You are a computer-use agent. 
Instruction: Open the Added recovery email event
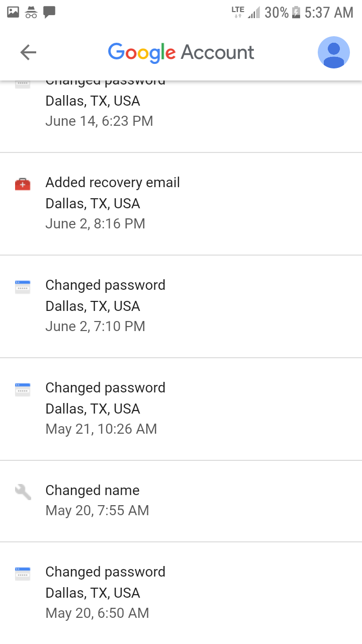181,204
